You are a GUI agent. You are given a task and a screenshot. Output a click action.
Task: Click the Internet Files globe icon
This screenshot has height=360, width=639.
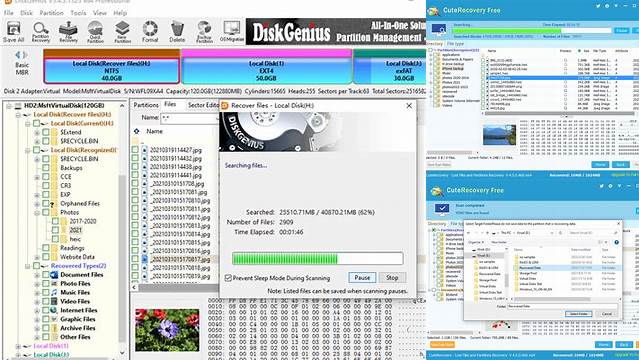click(x=54, y=310)
